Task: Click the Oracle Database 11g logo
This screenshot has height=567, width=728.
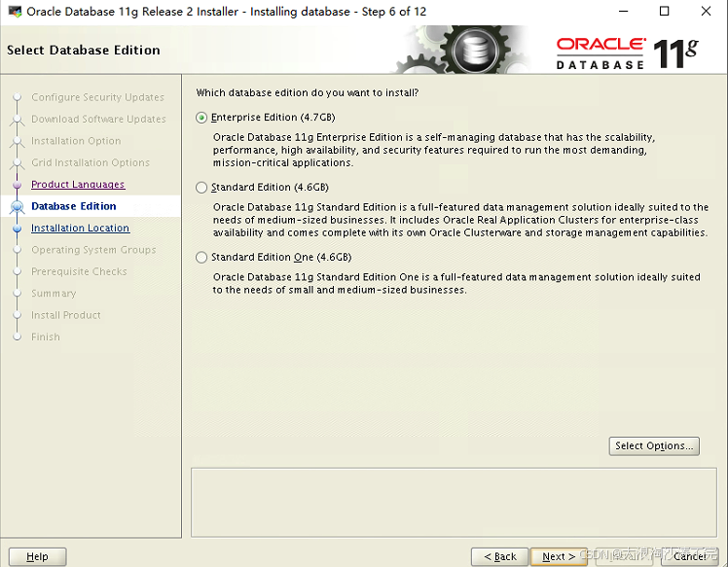Action: click(627, 53)
